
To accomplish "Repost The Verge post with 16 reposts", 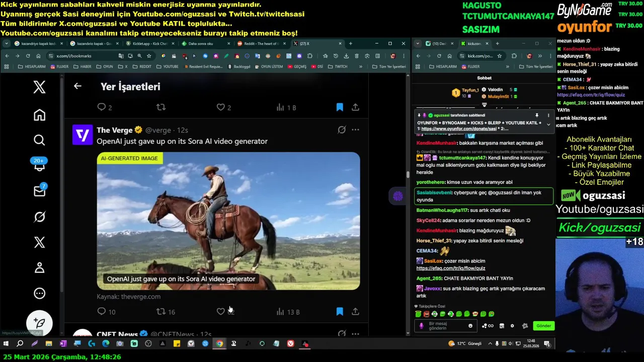I will 166,312.
